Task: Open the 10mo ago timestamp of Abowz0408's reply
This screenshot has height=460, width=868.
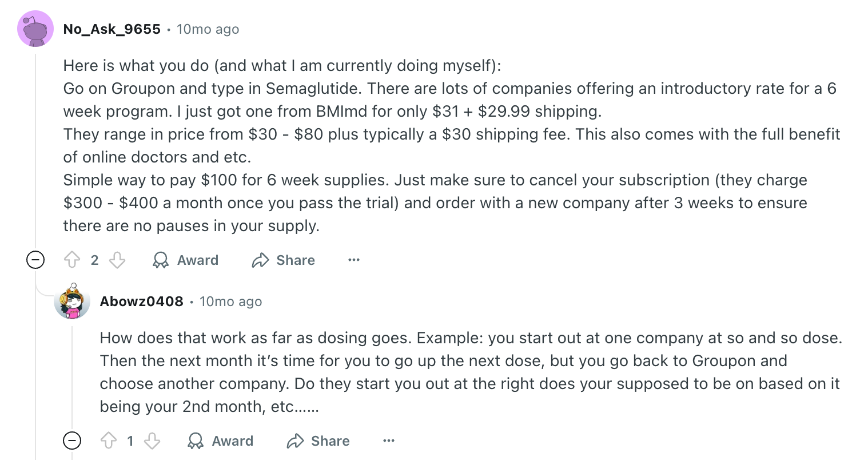Action: pyautogui.click(x=231, y=302)
